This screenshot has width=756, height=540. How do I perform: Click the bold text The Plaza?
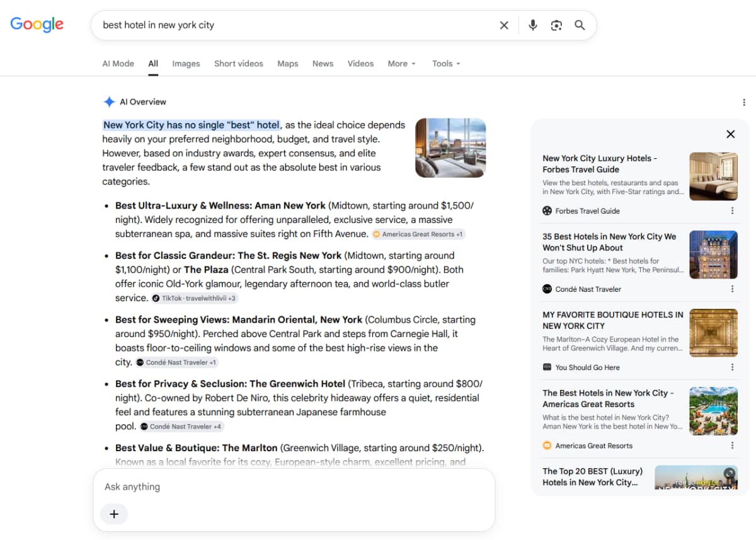[x=205, y=270]
